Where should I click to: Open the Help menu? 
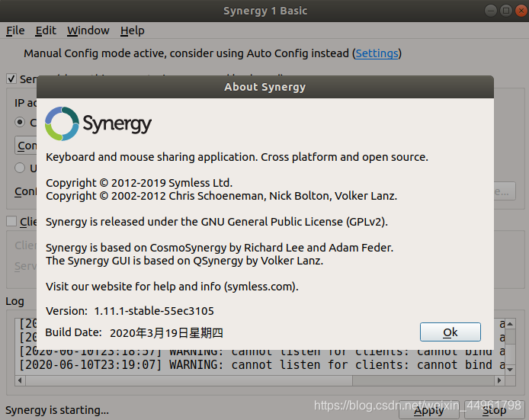point(133,30)
